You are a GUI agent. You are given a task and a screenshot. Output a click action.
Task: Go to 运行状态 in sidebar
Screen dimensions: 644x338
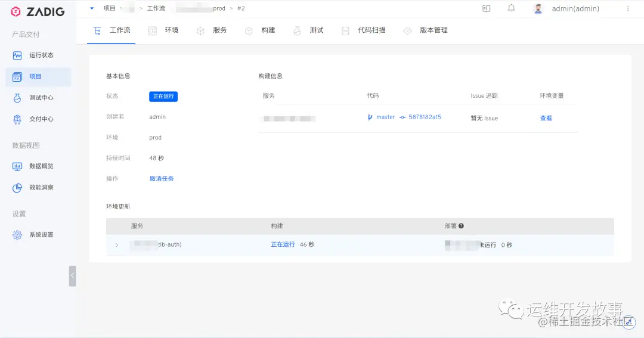click(41, 55)
